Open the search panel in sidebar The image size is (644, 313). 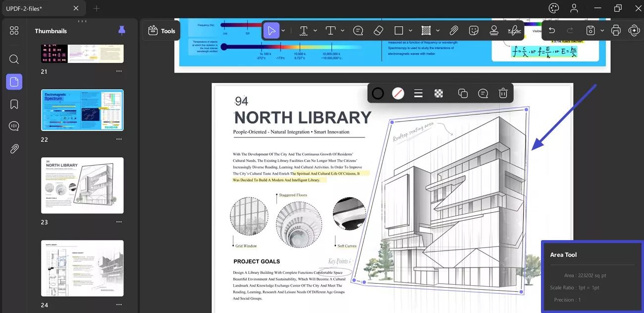[x=14, y=59]
